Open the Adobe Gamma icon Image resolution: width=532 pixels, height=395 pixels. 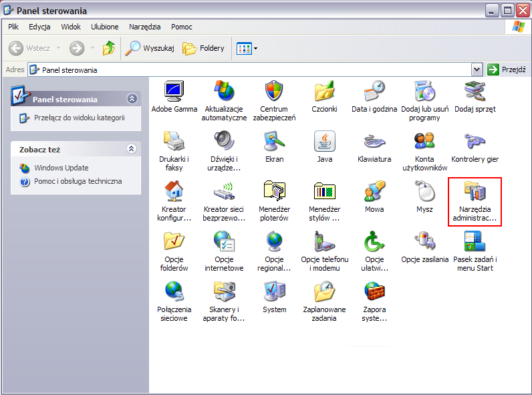click(174, 91)
